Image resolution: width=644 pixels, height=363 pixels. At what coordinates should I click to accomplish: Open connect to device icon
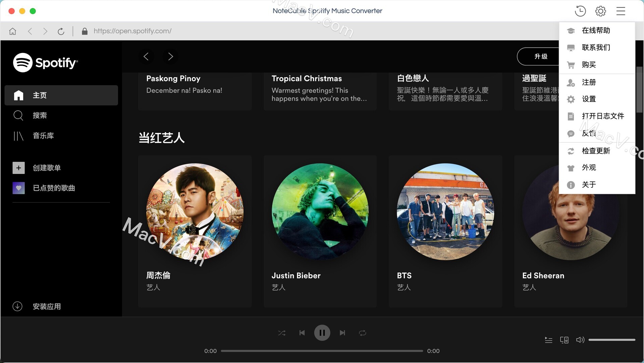tap(564, 340)
